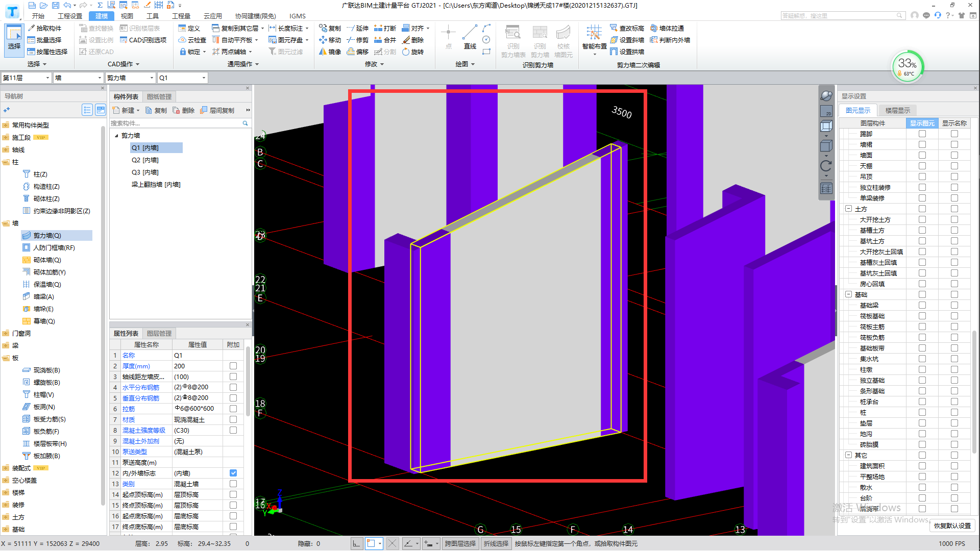Open CAD识别选项 options
Image resolution: width=980 pixels, height=551 pixels.
[143, 40]
